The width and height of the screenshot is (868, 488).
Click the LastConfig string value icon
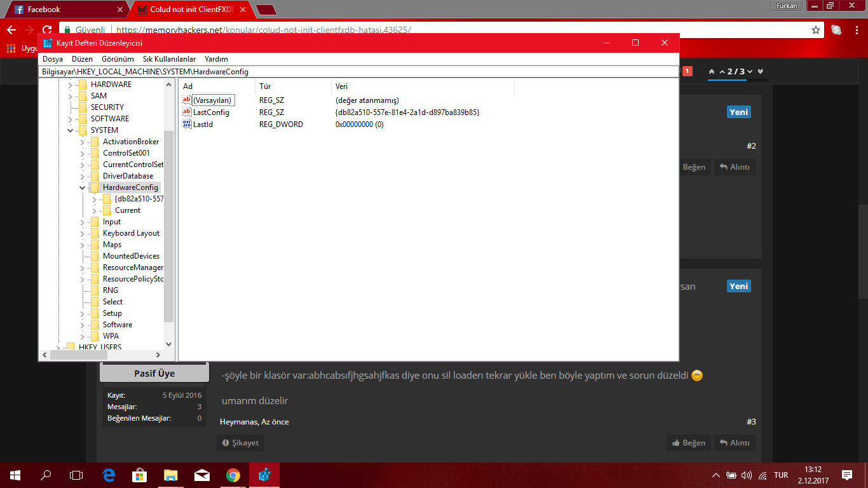187,112
